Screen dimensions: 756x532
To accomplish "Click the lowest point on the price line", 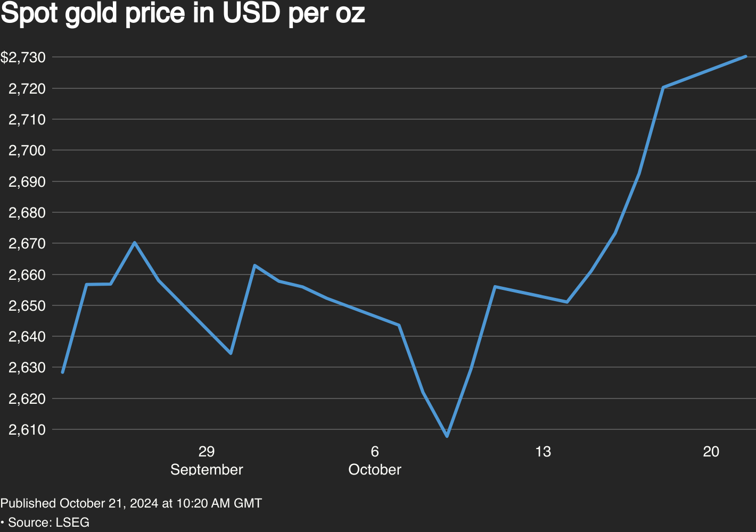I will click(x=447, y=436).
